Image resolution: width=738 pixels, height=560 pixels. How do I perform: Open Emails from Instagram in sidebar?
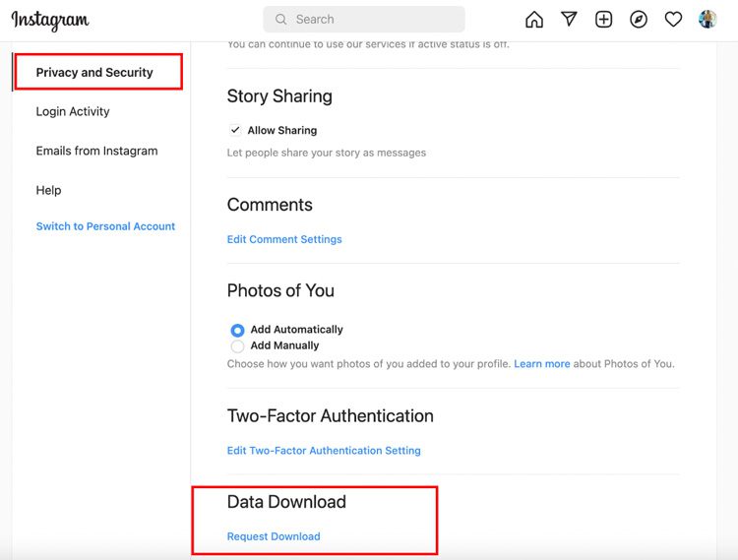(97, 151)
